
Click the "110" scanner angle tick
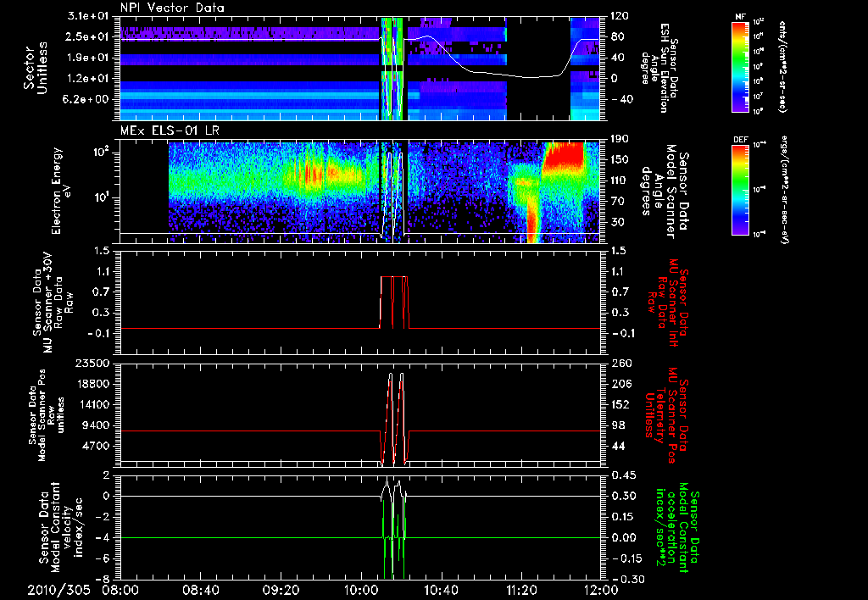tap(620, 181)
